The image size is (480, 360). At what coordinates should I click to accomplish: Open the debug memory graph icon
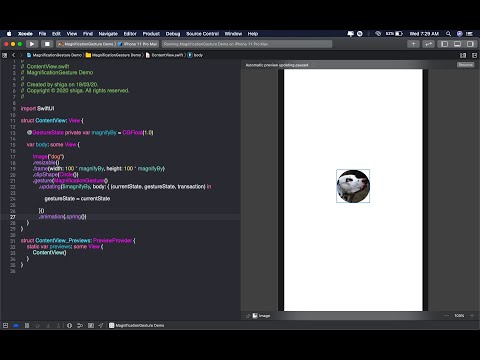(80, 325)
